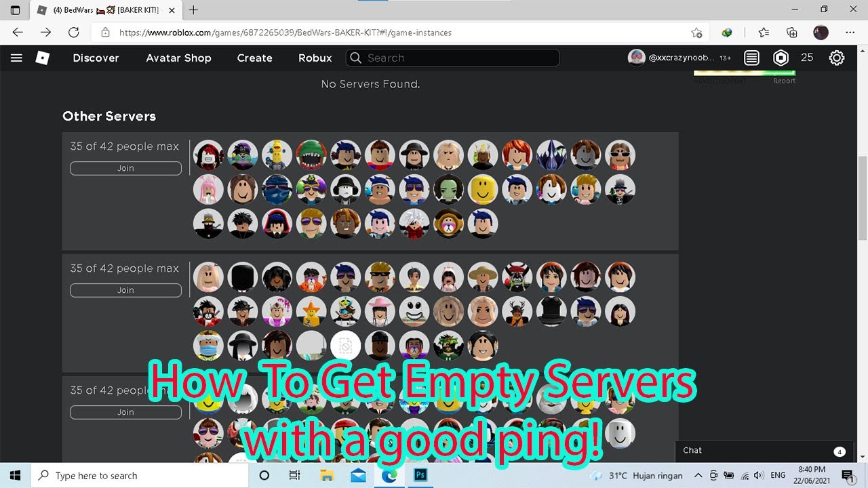Open Task View on the taskbar
Viewport: 868px width, 488px height.
pos(294,475)
